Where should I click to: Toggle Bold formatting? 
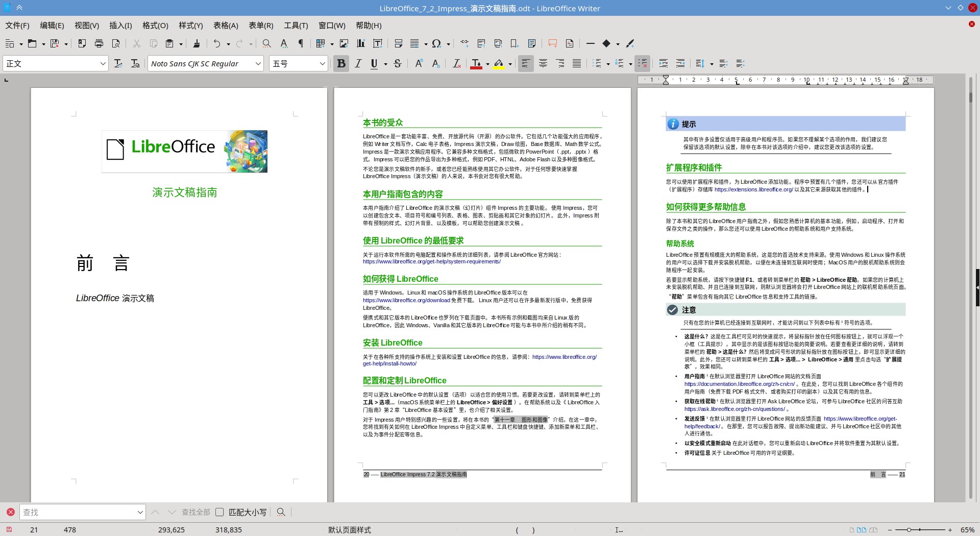[x=341, y=63]
